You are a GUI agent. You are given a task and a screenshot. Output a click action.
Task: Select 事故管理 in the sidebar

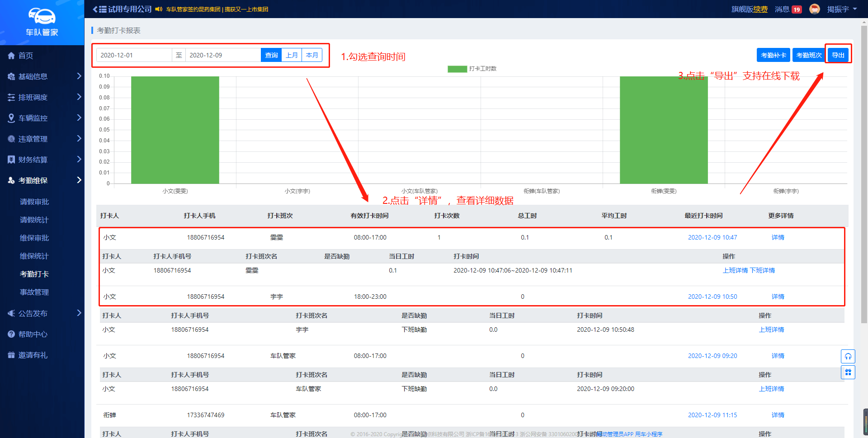[34, 292]
